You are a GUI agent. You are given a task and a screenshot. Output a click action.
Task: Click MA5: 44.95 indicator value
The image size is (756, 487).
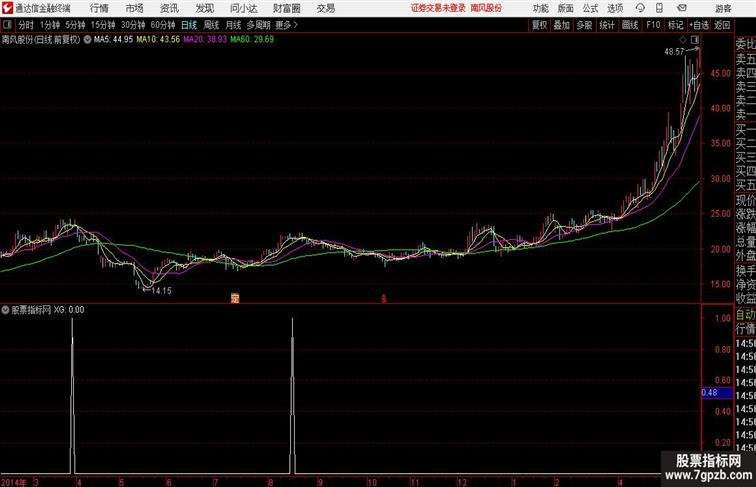pyautogui.click(x=113, y=40)
